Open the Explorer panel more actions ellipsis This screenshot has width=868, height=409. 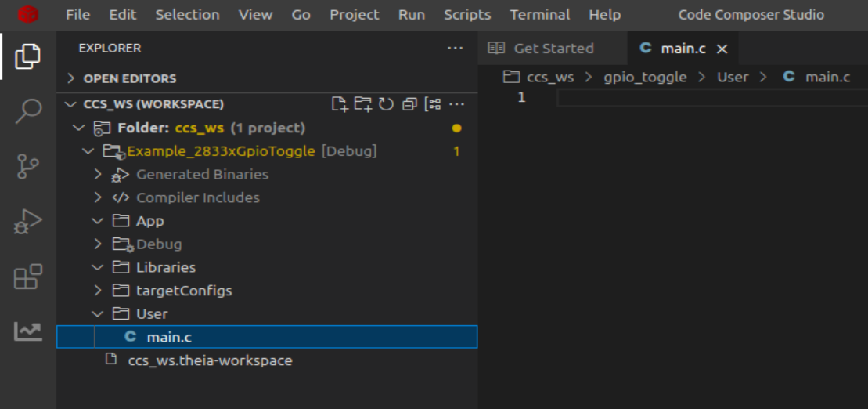click(455, 49)
